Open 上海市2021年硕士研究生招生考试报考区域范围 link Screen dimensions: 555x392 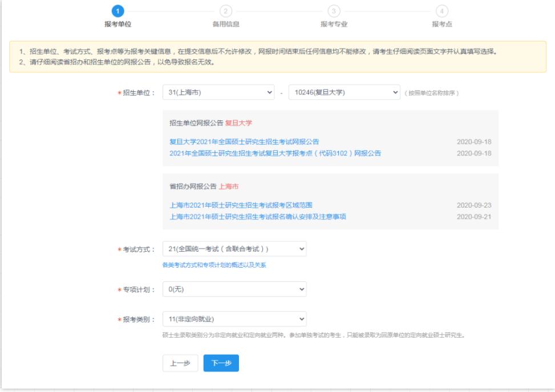(241, 205)
